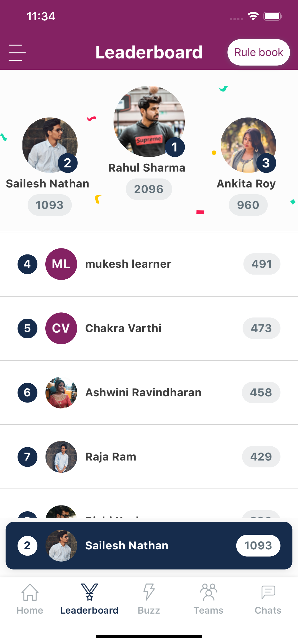Open the Teams people icon
The image size is (298, 644).
(209, 592)
